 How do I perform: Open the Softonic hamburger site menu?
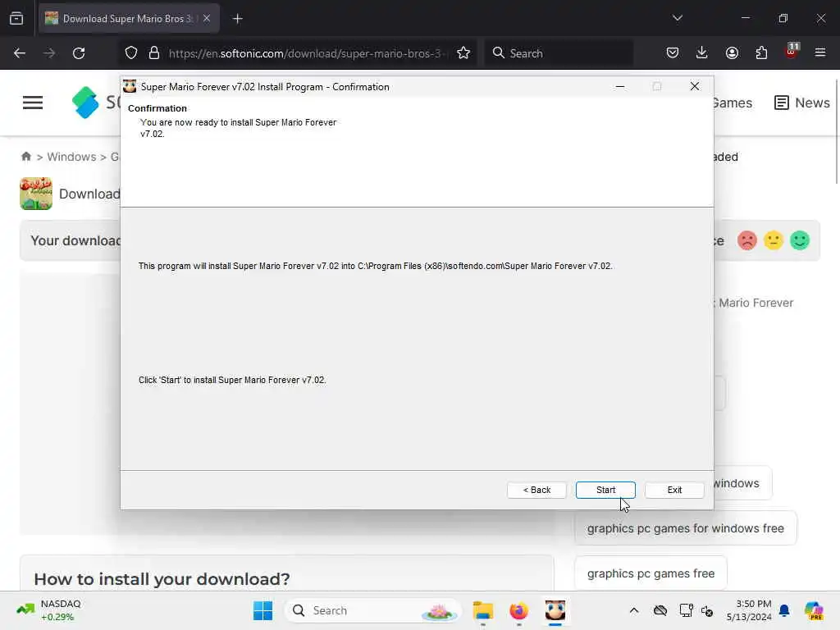[x=33, y=103]
